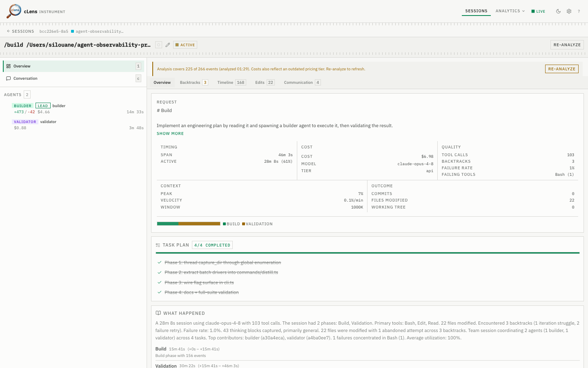Image resolution: width=588 pixels, height=368 pixels.
Task: Click checkmark for Phase 3 task
Action: (159, 283)
